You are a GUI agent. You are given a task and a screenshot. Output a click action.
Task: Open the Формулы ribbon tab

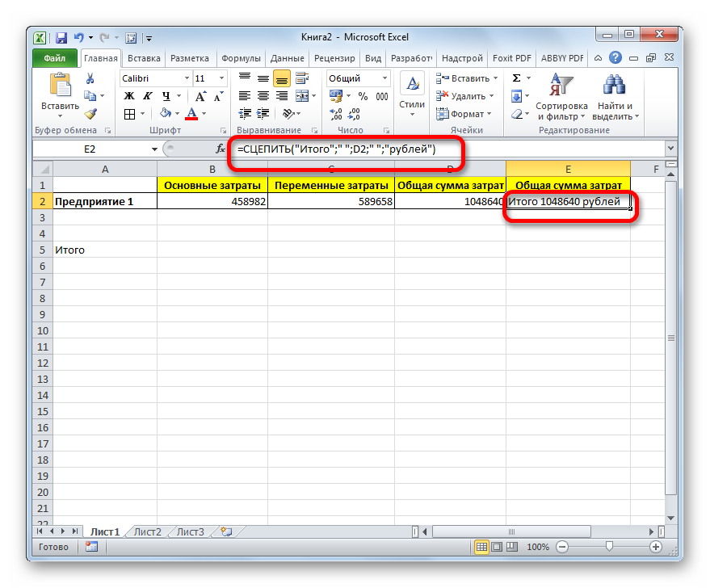(x=241, y=58)
